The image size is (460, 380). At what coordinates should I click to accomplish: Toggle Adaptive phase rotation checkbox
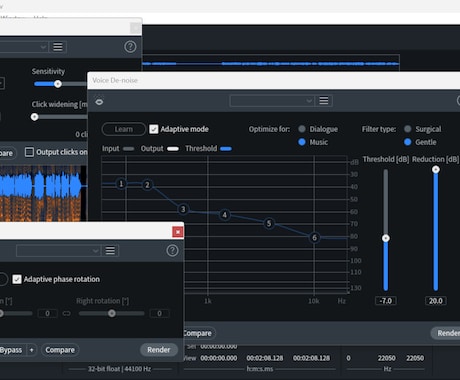[x=17, y=279]
